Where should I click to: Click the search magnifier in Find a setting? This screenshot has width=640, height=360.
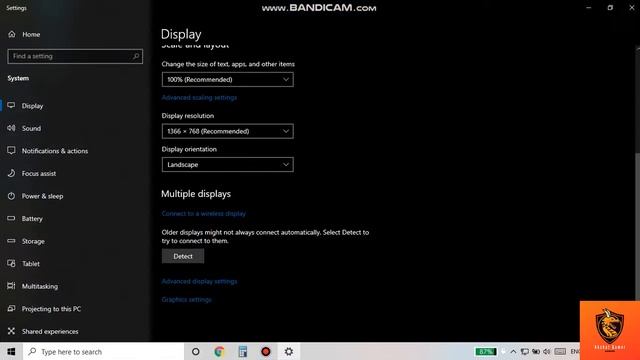(136, 56)
